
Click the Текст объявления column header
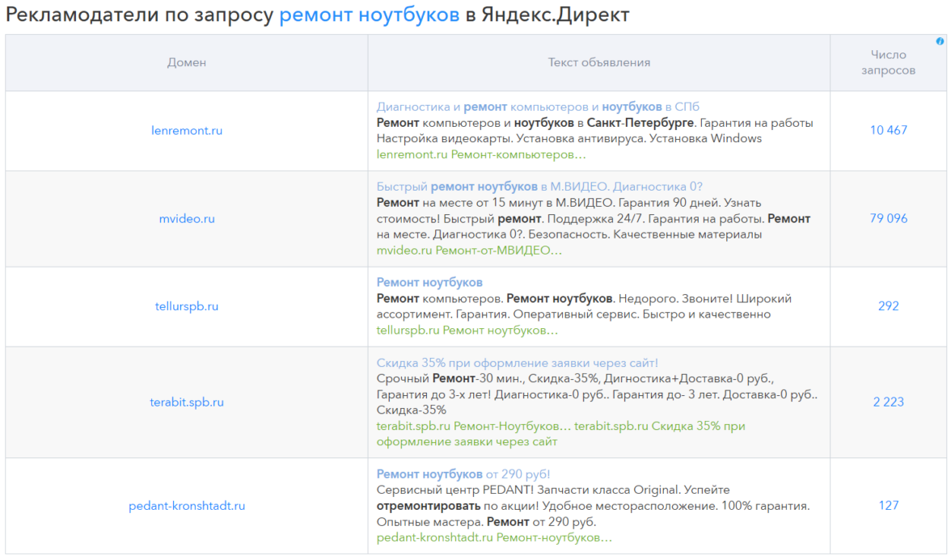(599, 63)
